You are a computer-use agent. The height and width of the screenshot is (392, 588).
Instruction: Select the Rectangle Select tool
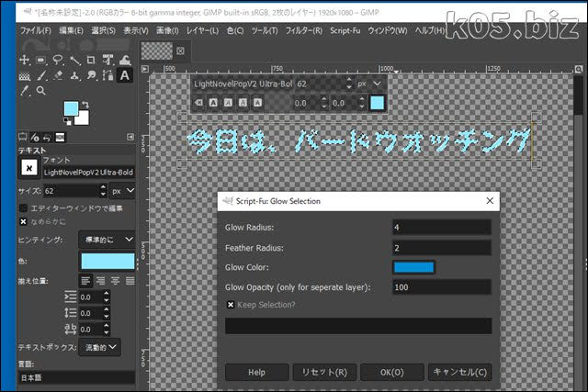click(x=40, y=60)
